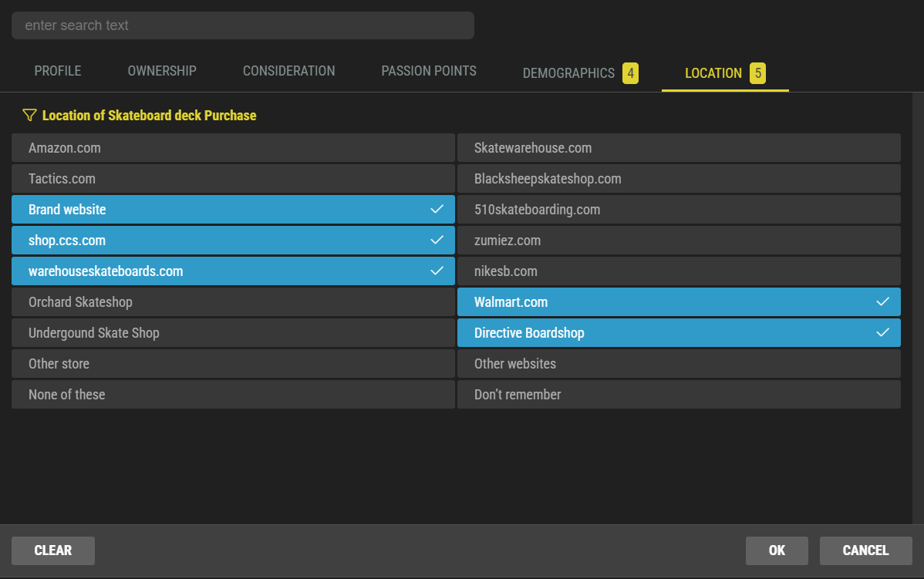Select Blacksheepskateshop.com option
The image size is (924, 579).
679,178
